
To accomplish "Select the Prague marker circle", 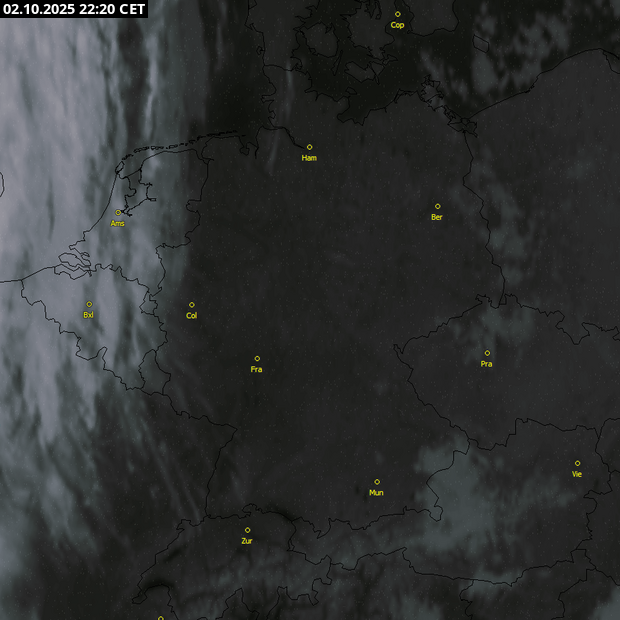I will pyautogui.click(x=487, y=352).
